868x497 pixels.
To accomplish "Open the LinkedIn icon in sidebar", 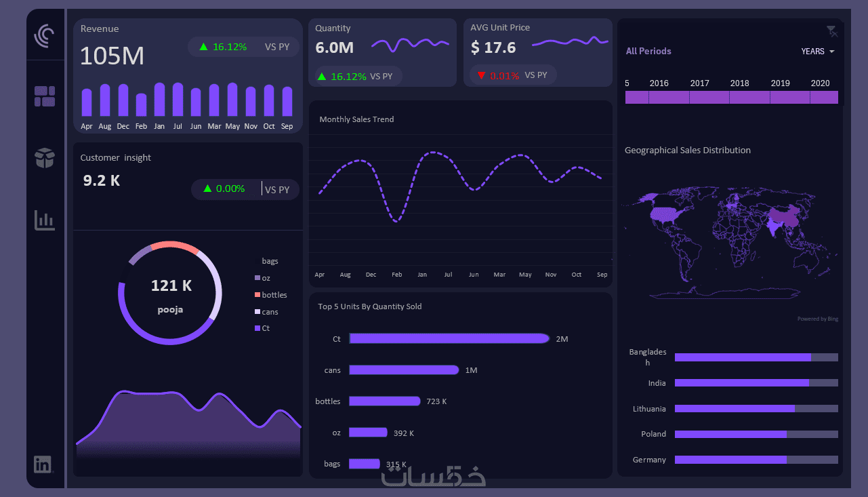I will pyautogui.click(x=43, y=464).
